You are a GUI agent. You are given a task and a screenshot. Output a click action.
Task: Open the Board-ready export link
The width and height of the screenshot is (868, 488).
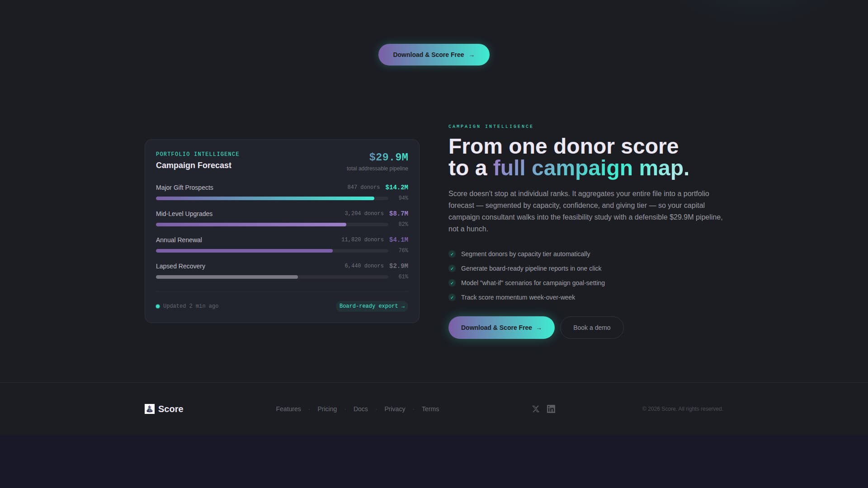(x=372, y=306)
